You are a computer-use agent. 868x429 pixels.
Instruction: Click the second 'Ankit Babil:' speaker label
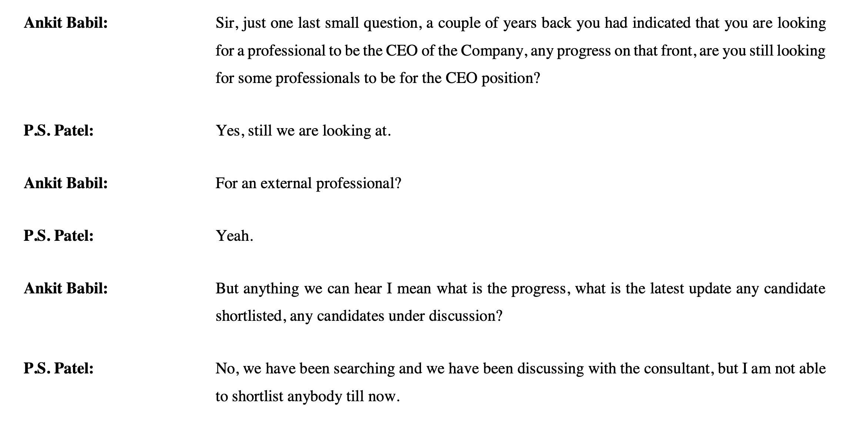coord(66,183)
